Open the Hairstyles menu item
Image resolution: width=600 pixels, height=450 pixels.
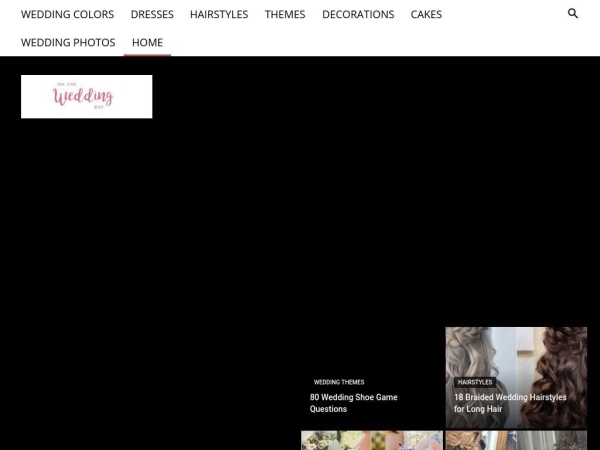[x=219, y=14]
